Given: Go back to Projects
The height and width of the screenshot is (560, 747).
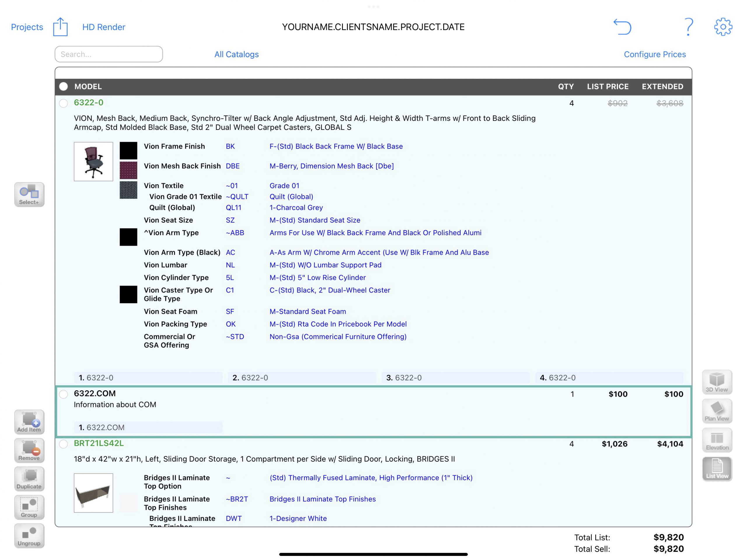Looking at the screenshot, I should [x=27, y=27].
